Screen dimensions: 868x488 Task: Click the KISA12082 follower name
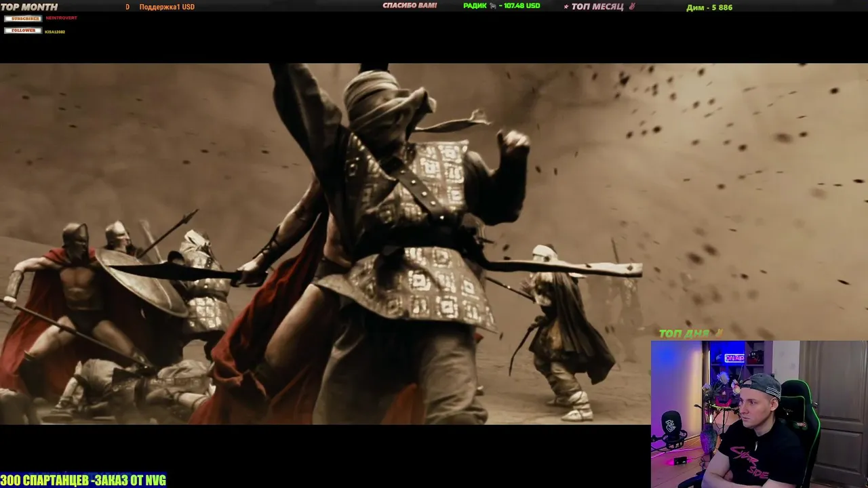pyautogui.click(x=55, y=32)
